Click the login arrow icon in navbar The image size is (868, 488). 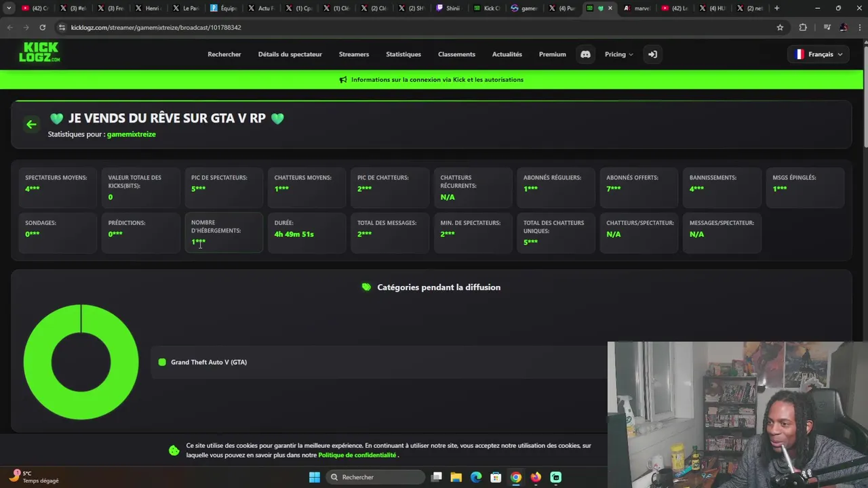(652, 54)
